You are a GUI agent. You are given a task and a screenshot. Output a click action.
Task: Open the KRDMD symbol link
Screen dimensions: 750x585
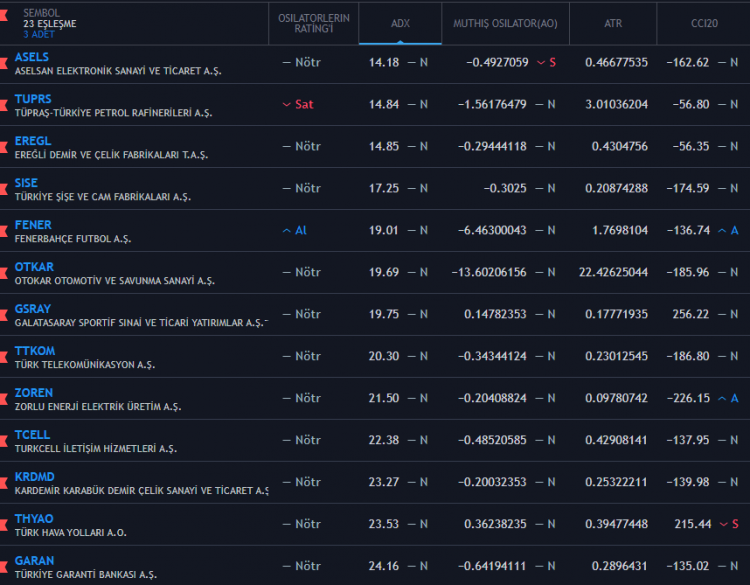[x=34, y=477]
